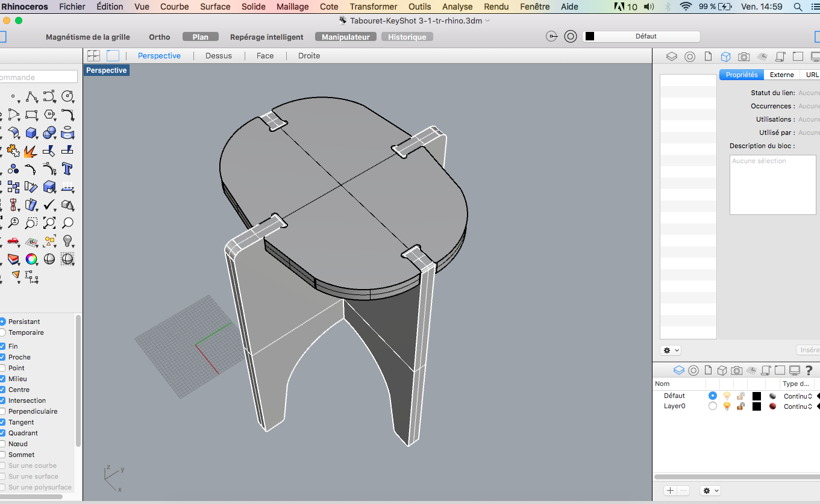The width and height of the screenshot is (820, 504).
Task: Uncheck the Quadrant object snap
Action: (3, 433)
